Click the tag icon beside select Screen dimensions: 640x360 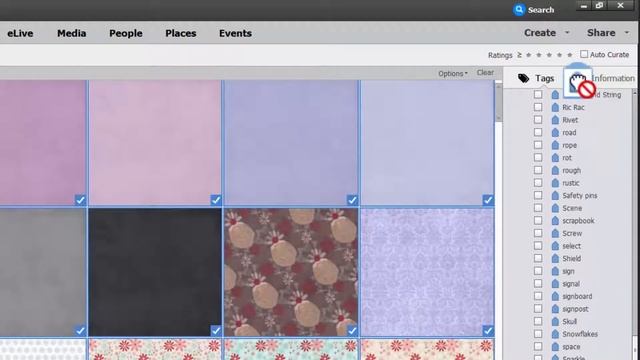tap(555, 246)
